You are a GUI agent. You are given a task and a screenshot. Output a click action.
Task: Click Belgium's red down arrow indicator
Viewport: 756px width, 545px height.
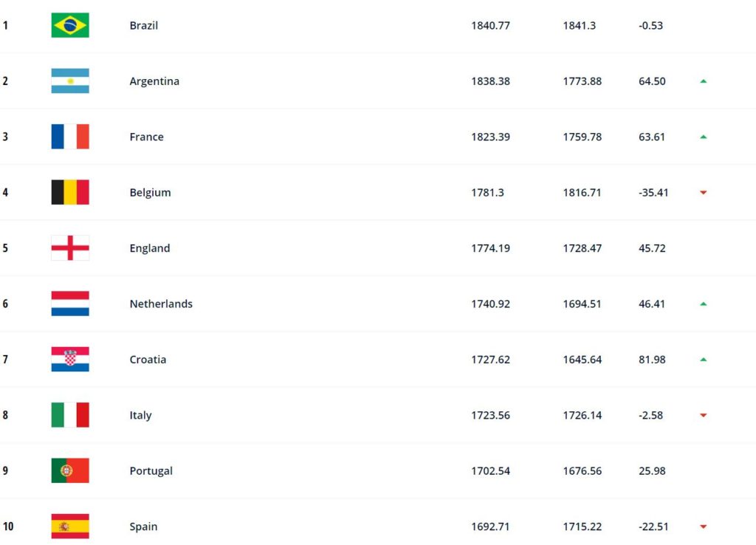coord(704,193)
